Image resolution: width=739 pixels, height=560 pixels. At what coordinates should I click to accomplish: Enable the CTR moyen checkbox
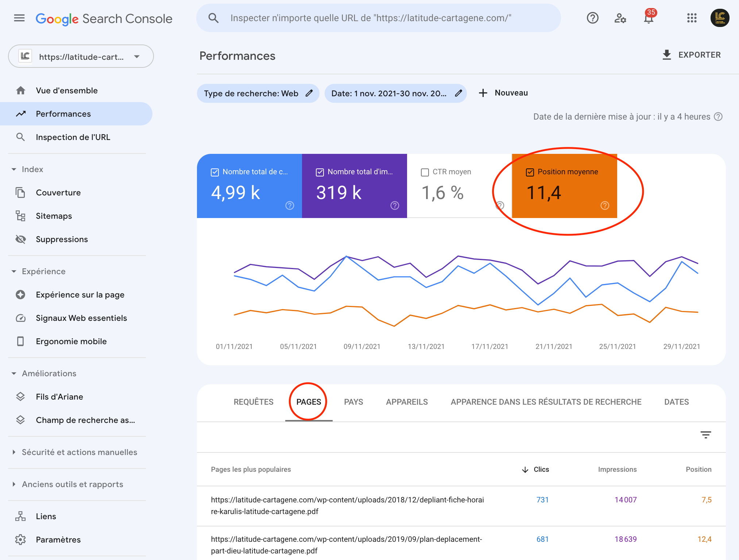point(425,172)
